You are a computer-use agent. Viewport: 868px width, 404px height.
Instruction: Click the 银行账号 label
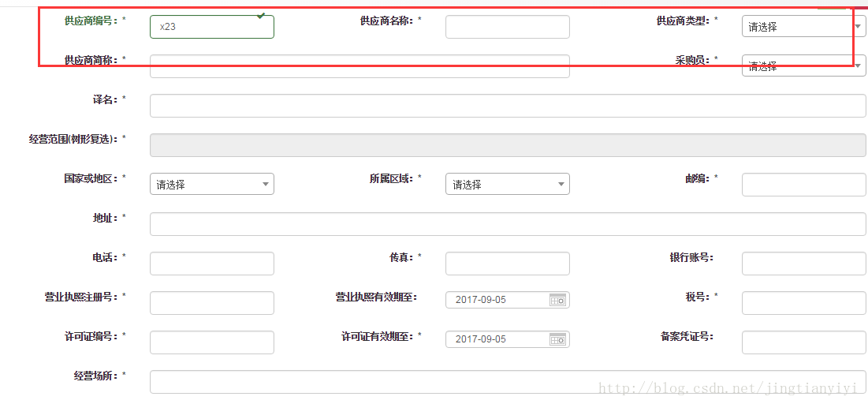point(691,257)
